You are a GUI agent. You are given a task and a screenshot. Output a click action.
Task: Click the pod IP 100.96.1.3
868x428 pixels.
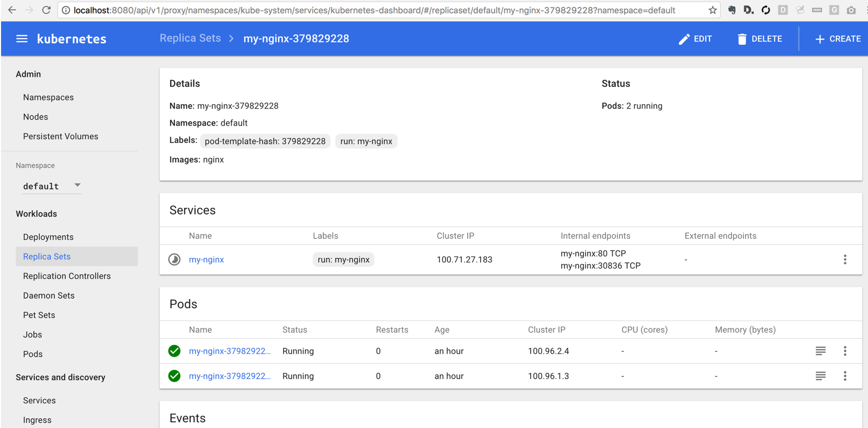pos(548,376)
